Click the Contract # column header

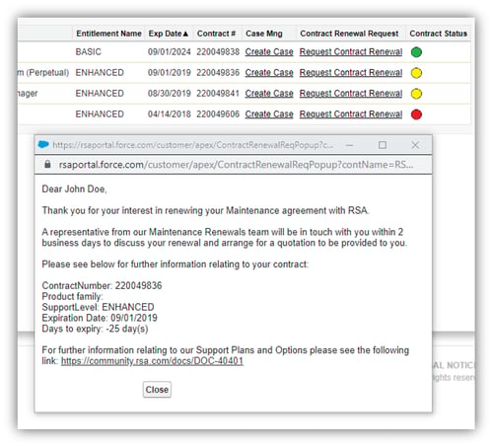coord(216,34)
